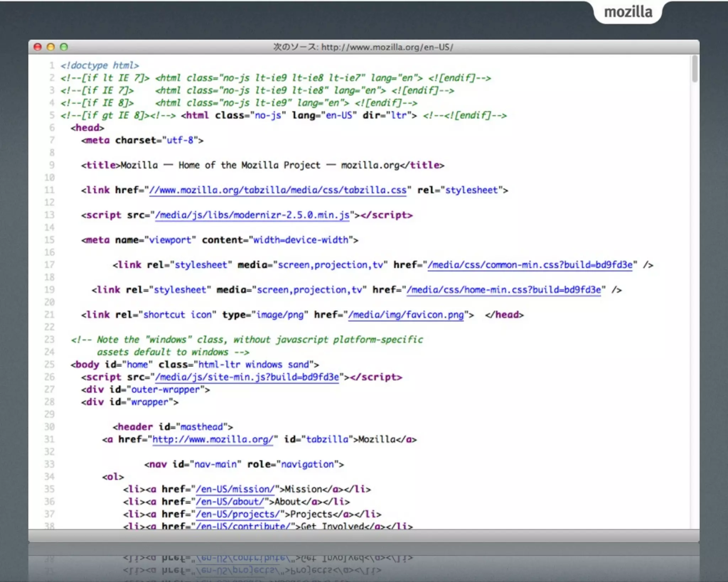Open the /en-US/about/ link
Screen dimensions: 728x582
tap(230, 501)
